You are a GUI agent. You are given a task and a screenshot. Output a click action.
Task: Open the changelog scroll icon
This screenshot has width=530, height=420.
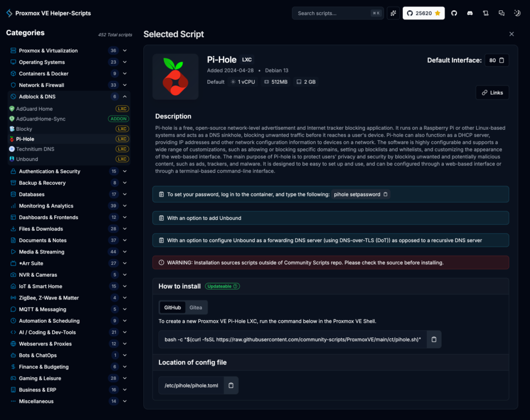click(x=485, y=13)
